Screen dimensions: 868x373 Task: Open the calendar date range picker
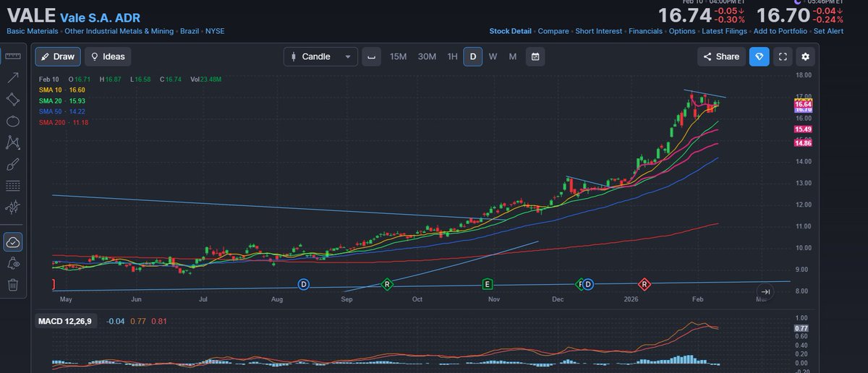[535, 56]
